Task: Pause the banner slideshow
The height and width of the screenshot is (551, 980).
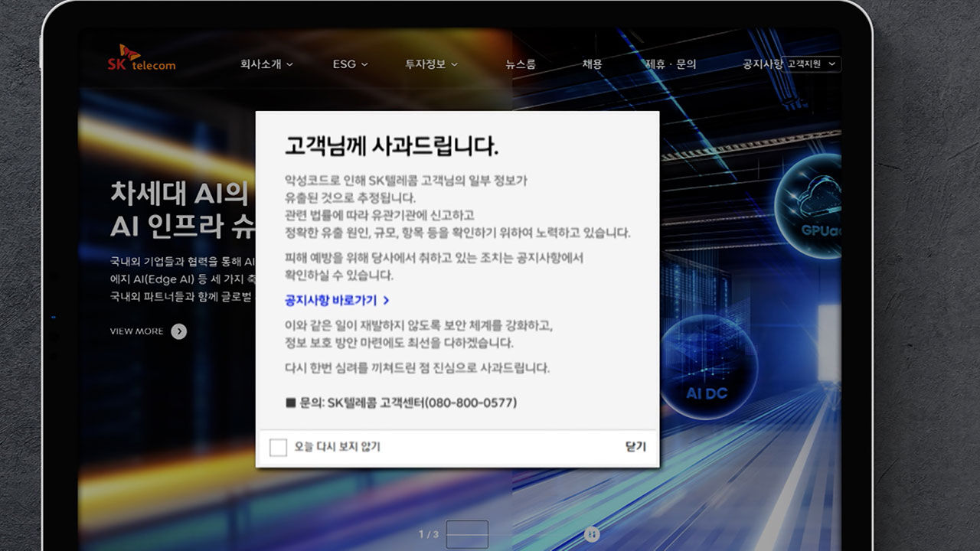Action: 591,533
